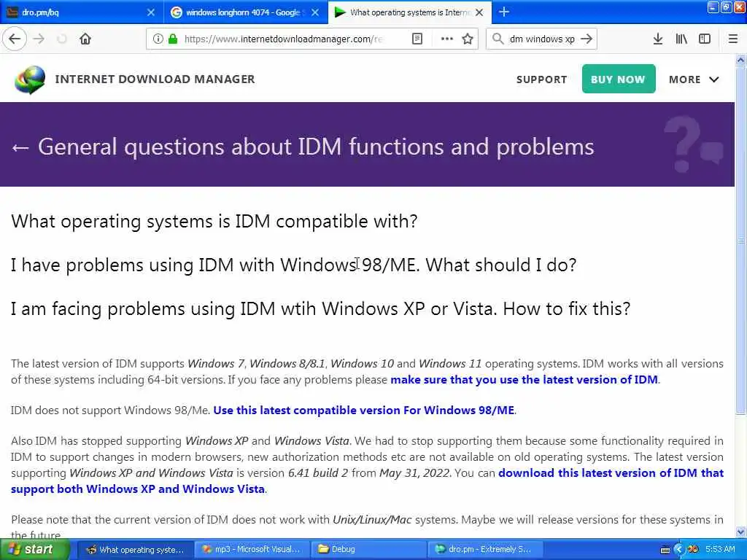
Task: Open the Debug folder taskbar window
Action: click(x=368, y=550)
